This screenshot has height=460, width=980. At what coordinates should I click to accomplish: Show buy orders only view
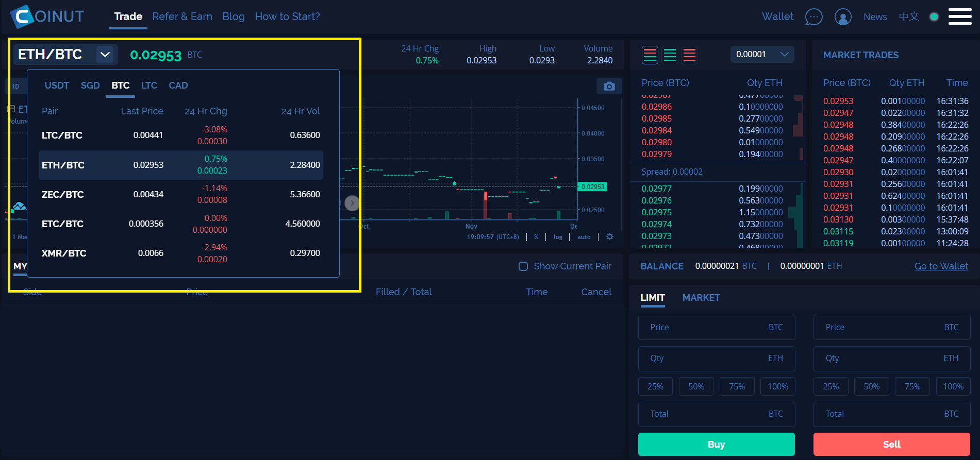pos(670,55)
